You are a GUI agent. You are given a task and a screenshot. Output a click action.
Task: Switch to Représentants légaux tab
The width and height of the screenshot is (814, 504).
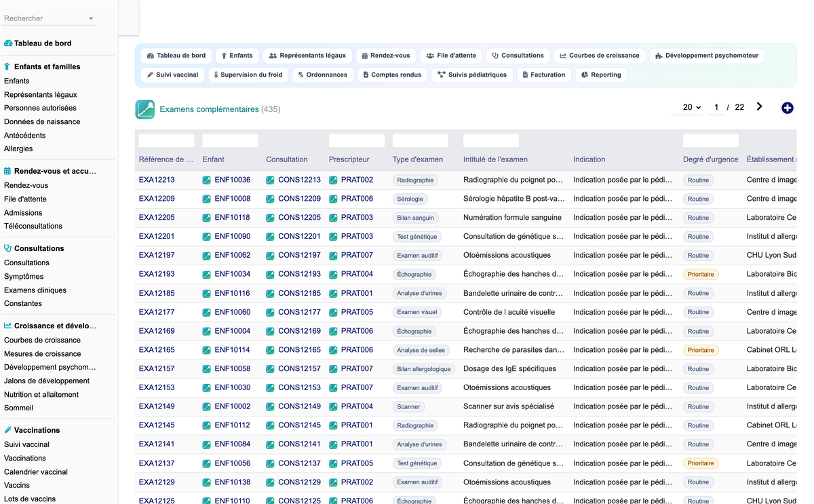coord(307,56)
